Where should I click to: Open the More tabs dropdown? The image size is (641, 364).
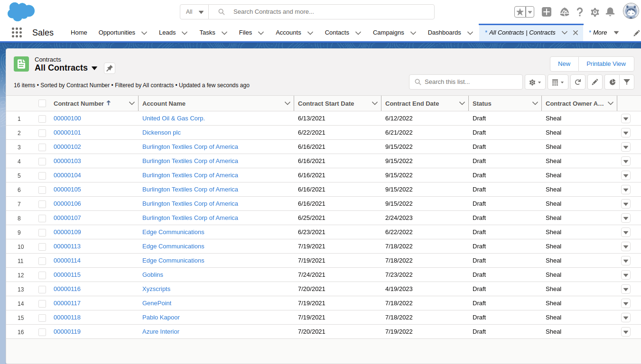[604, 33]
